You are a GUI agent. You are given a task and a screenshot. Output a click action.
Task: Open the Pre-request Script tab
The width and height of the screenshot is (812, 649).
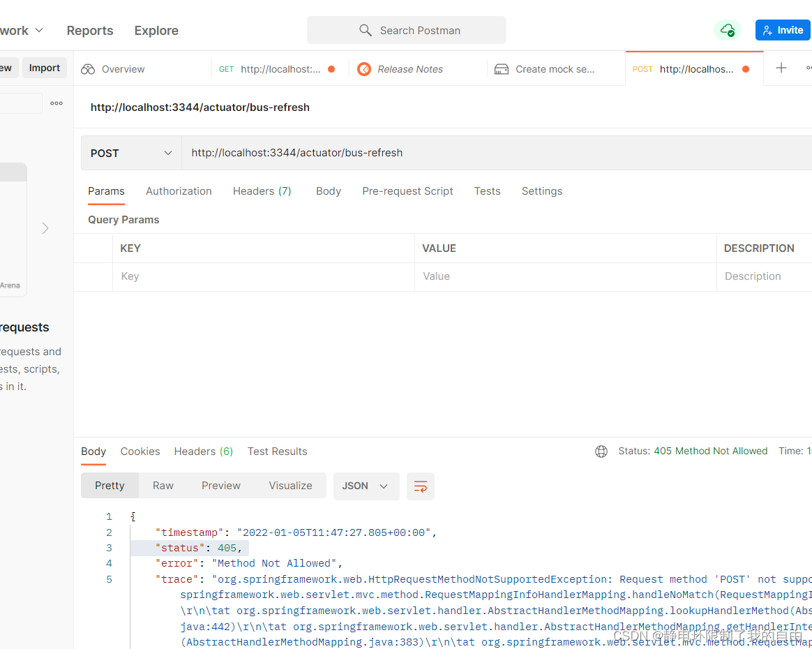coord(407,191)
